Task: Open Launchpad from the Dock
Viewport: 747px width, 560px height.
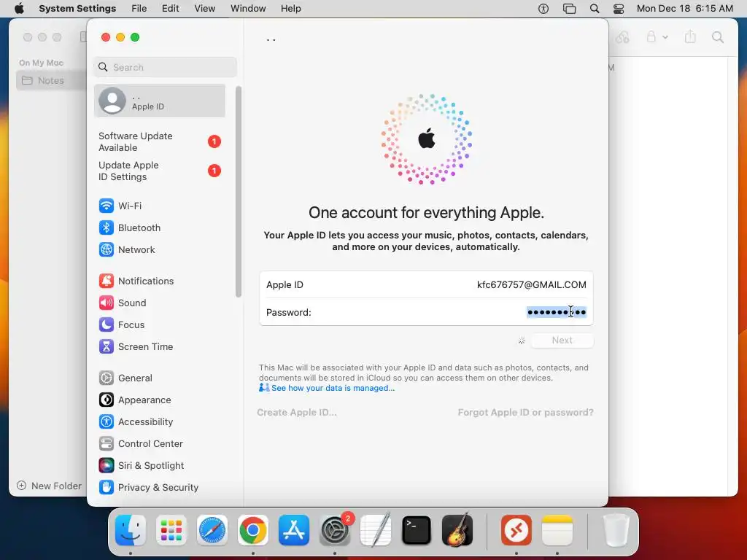Action: (x=171, y=530)
